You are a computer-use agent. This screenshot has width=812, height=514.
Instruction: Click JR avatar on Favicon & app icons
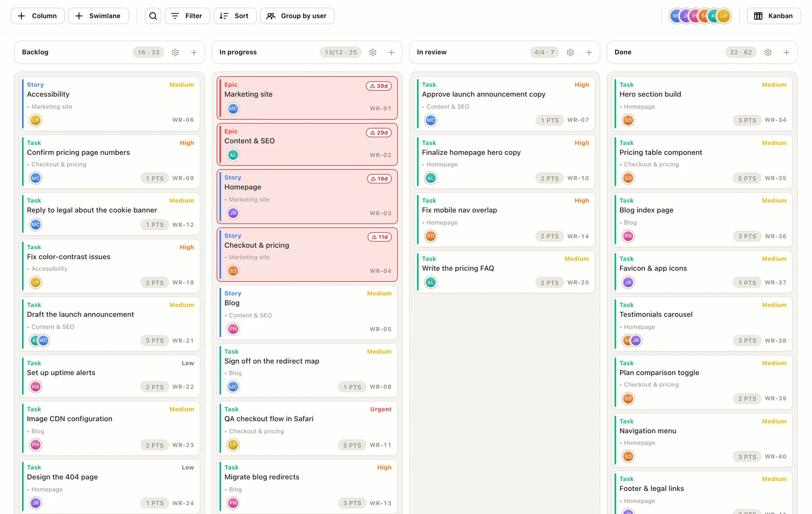(628, 282)
